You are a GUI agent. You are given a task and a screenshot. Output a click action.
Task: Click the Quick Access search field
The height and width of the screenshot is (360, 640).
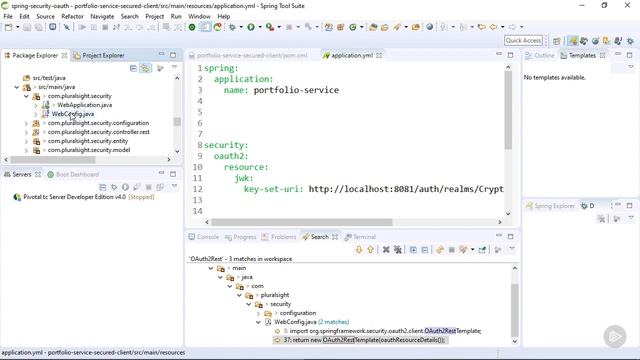523,40
